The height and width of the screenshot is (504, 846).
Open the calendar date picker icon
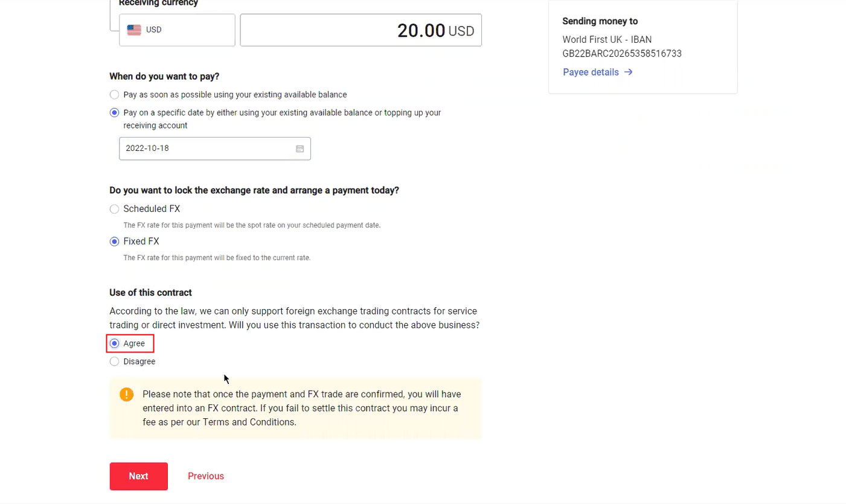[x=300, y=148]
